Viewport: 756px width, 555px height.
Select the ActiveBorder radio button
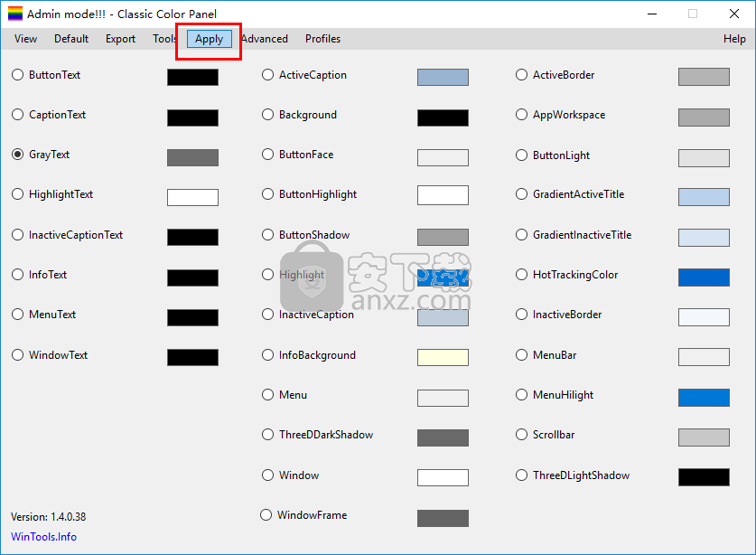522,75
